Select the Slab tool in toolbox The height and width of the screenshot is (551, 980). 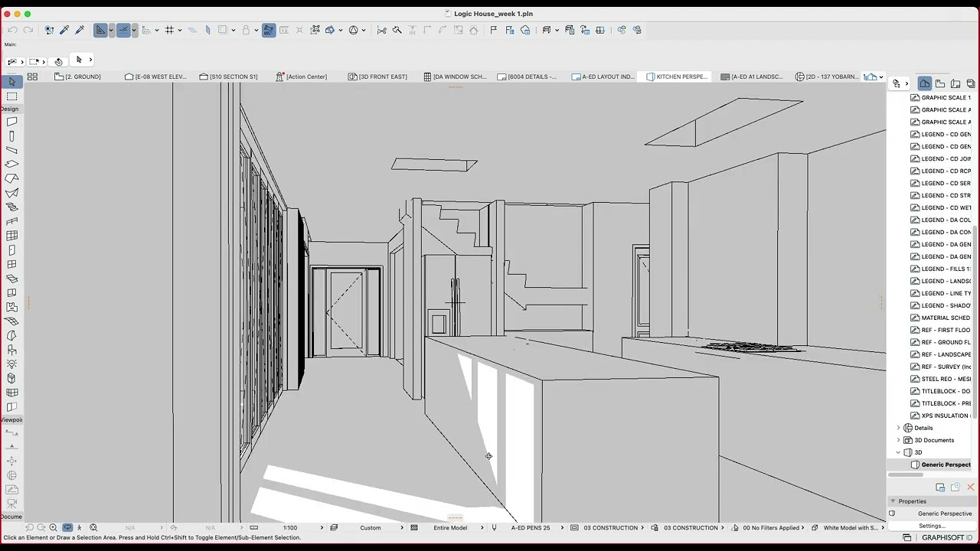coord(11,165)
